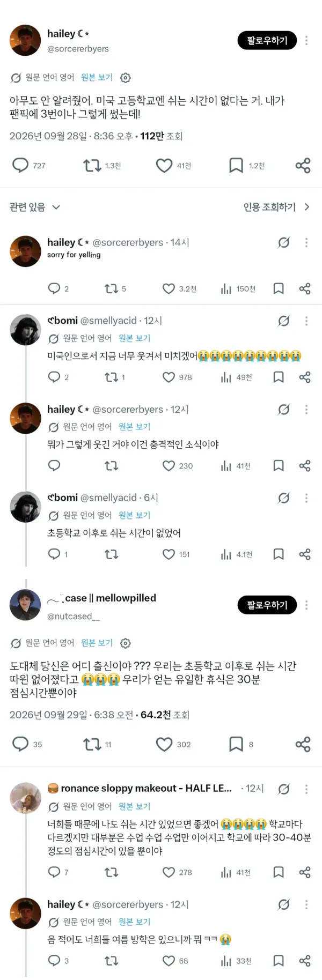Open 인용 조회하기 quotes view
322x980 pixels.
click(x=276, y=207)
